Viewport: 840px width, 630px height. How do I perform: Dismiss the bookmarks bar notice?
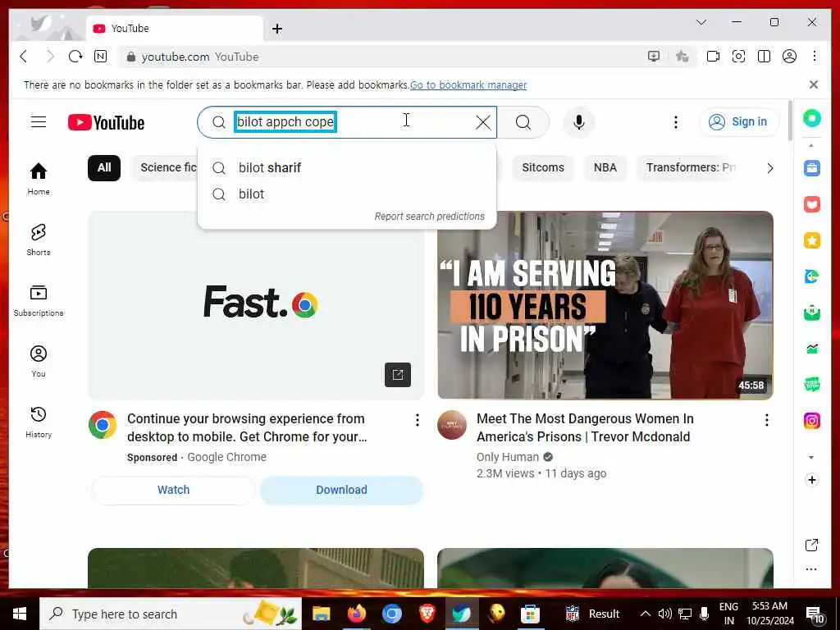(x=813, y=84)
